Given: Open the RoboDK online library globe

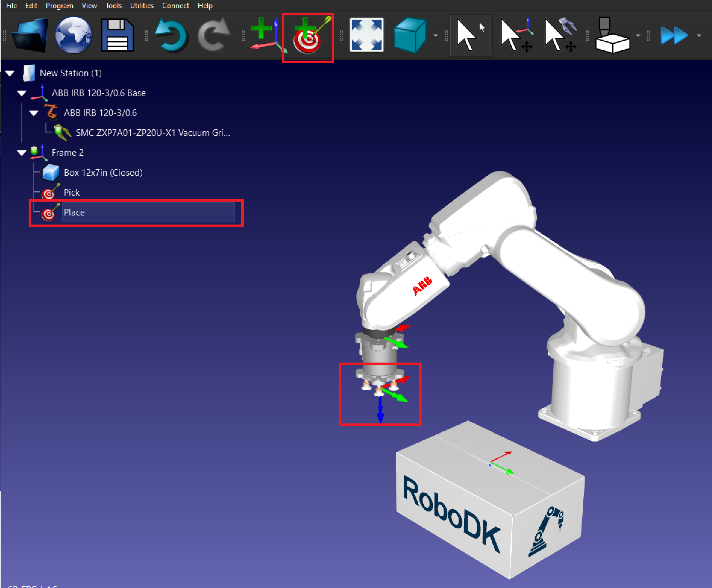Looking at the screenshot, I should pyautogui.click(x=74, y=35).
